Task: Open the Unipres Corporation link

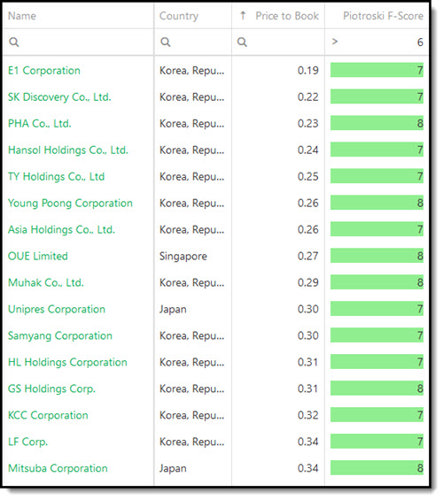Action: coord(57,309)
